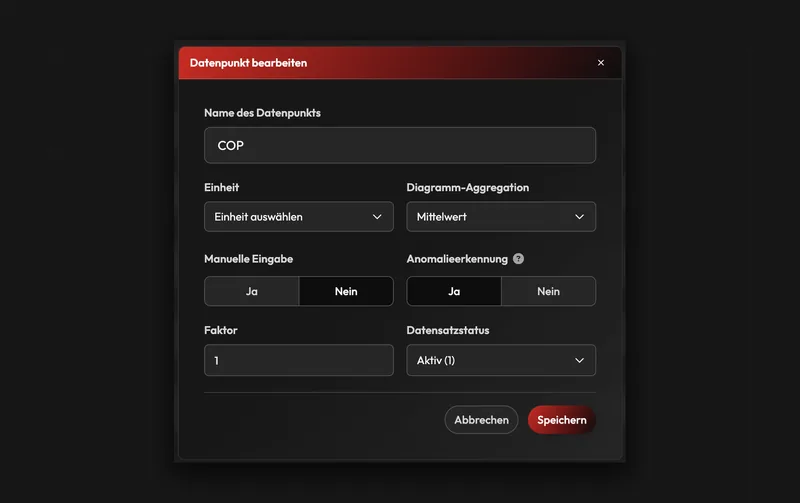Open the Diagramm-Aggregation Mittelwert dropdown
The width and height of the screenshot is (800, 503).
tap(501, 217)
